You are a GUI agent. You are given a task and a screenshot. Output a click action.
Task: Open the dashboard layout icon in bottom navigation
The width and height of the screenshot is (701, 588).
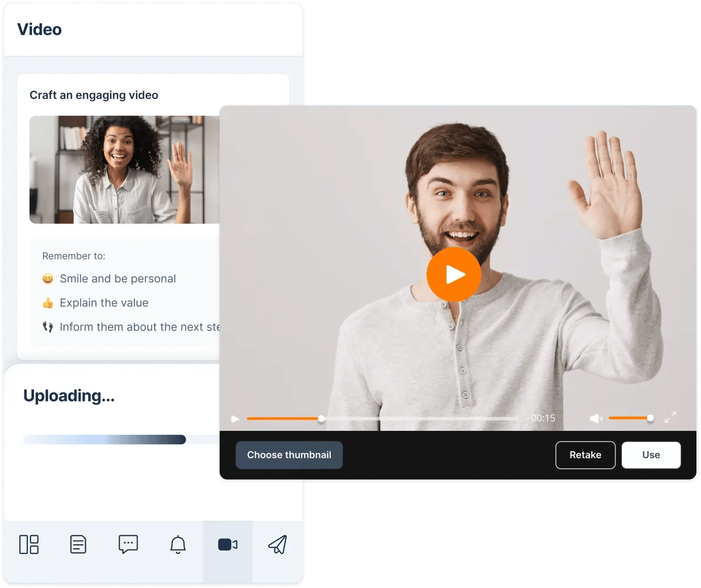29,544
